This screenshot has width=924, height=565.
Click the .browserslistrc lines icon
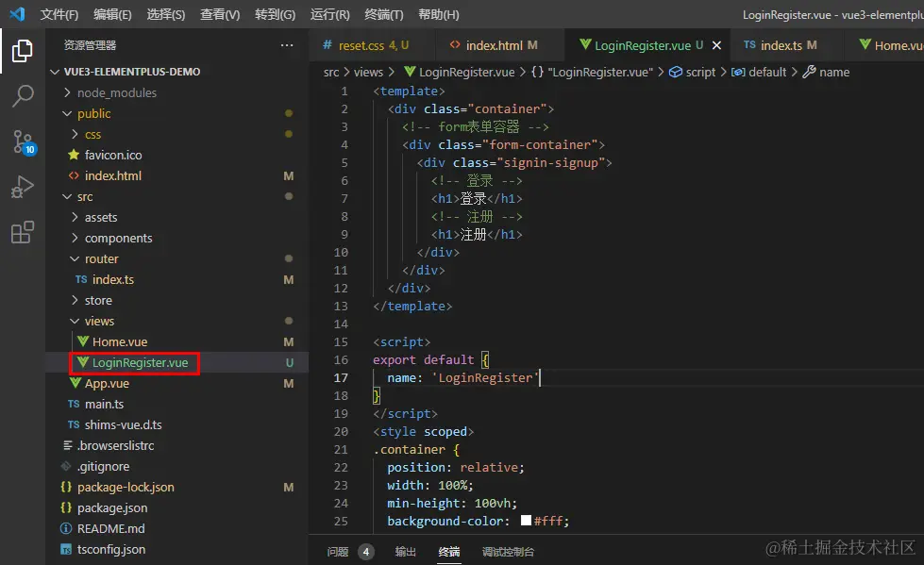point(68,445)
